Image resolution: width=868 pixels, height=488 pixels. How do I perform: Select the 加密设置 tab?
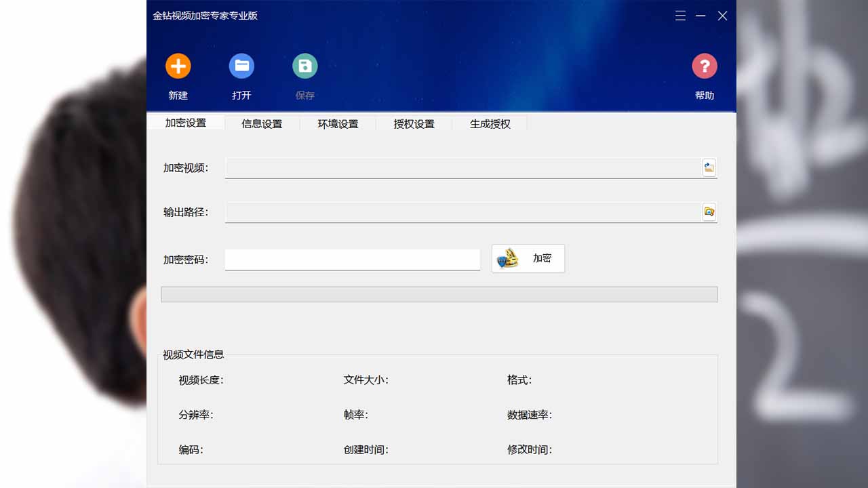(x=186, y=123)
